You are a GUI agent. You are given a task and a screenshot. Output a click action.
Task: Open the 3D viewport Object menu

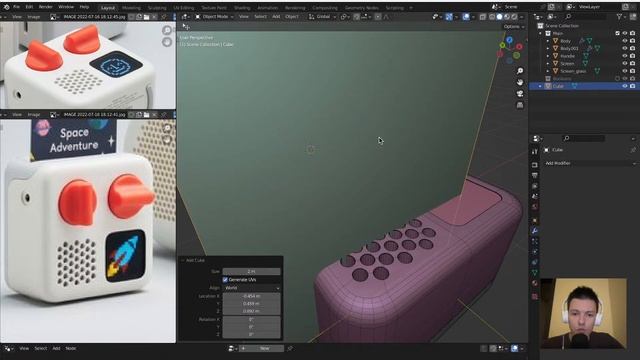tap(291, 17)
